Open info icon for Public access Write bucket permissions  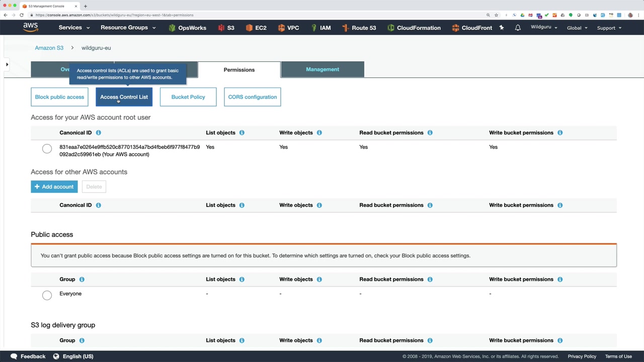click(x=560, y=280)
